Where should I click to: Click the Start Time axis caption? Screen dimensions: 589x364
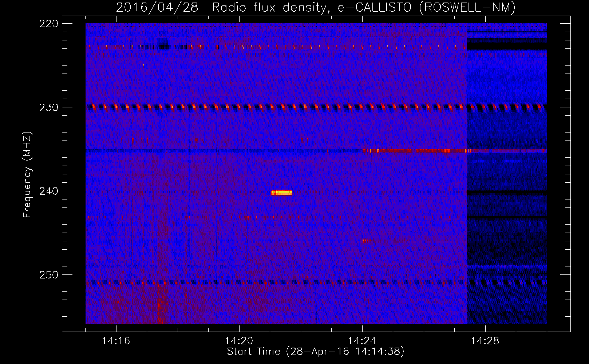tap(316, 352)
